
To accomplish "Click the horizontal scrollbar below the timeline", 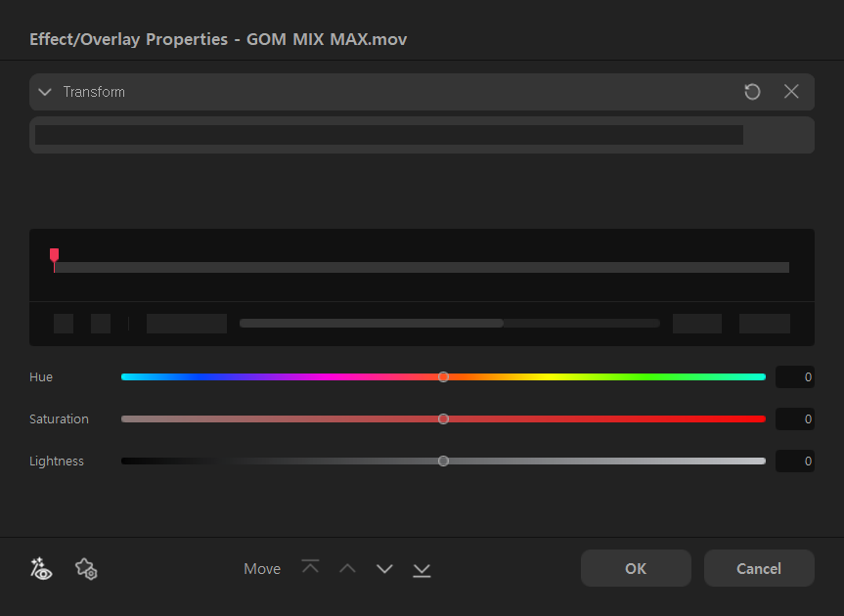I will point(372,323).
